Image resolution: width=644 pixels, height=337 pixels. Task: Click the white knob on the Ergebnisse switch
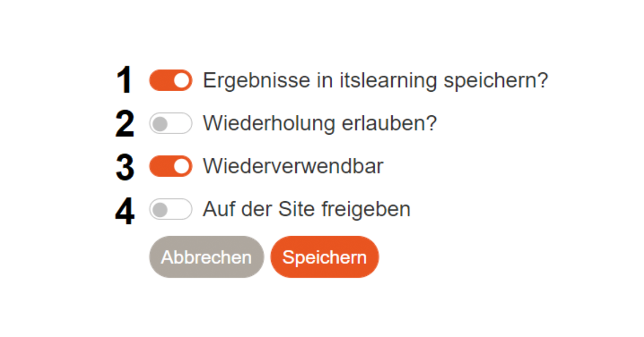pyautogui.click(x=182, y=80)
